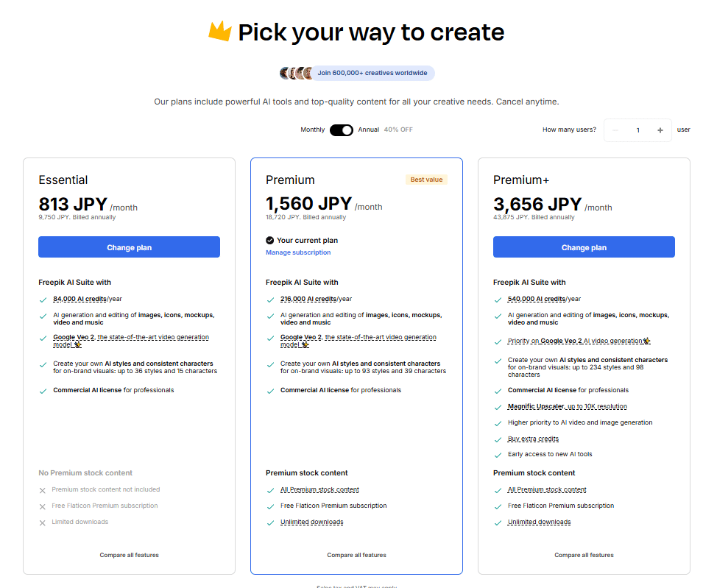Viewport: 703px width, 588px height.
Task: Click the avatar cluster in the creatives badge
Action: click(296, 72)
